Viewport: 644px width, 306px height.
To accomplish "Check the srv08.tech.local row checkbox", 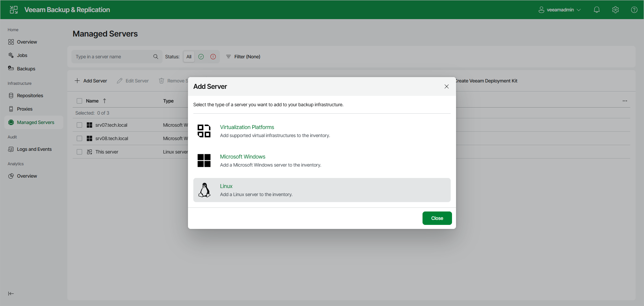I will (79, 138).
